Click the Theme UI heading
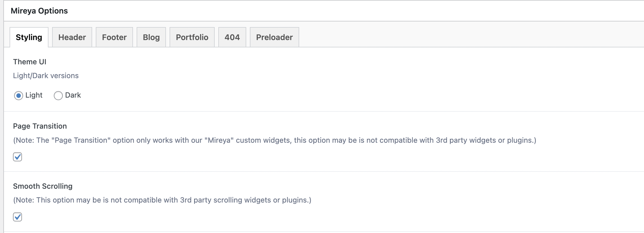The width and height of the screenshot is (644, 233). pos(30,62)
